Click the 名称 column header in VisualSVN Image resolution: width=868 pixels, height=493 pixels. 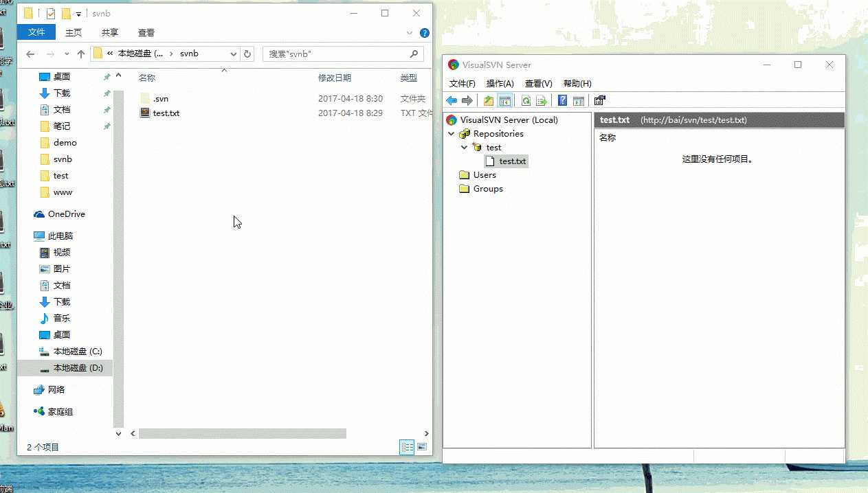(x=608, y=137)
